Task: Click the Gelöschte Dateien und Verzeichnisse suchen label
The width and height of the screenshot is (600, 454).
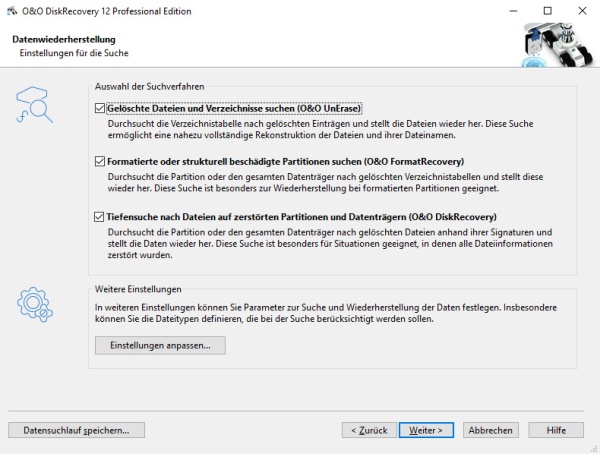Action: pyautogui.click(x=234, y=108)
